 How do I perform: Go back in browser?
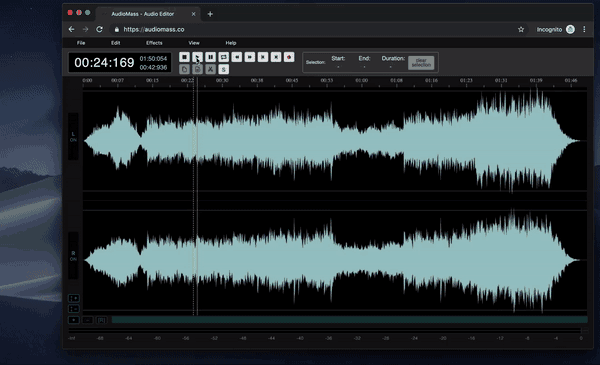click(x=72, y=29)
